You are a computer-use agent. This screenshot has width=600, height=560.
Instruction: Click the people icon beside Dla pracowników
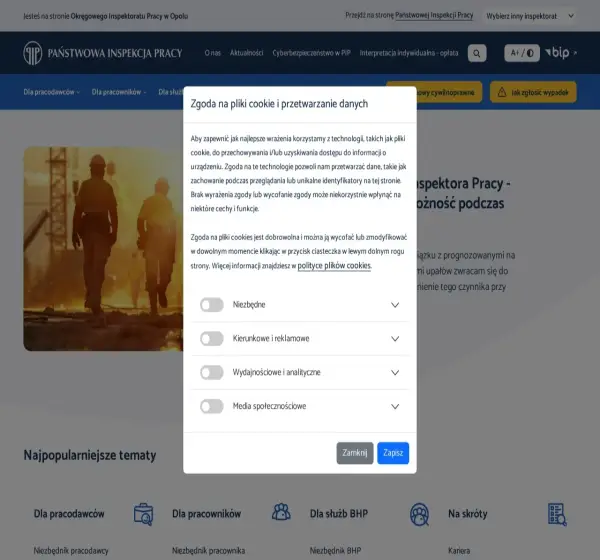coord(281,512)
